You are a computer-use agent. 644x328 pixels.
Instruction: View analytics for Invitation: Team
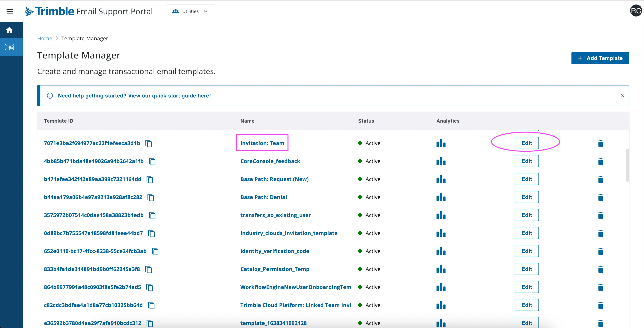tap(441, 143)
